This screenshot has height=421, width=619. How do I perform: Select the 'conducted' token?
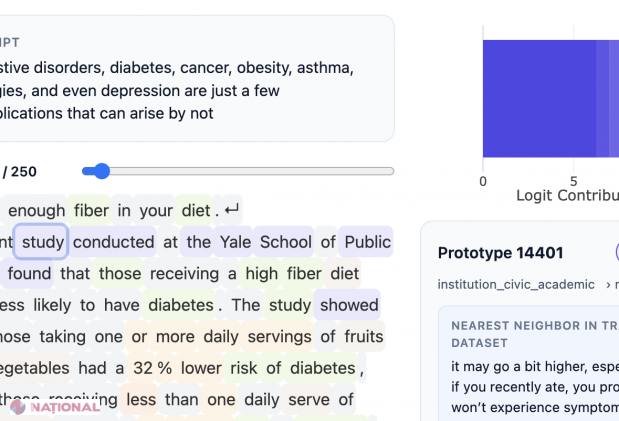(114, 241)
